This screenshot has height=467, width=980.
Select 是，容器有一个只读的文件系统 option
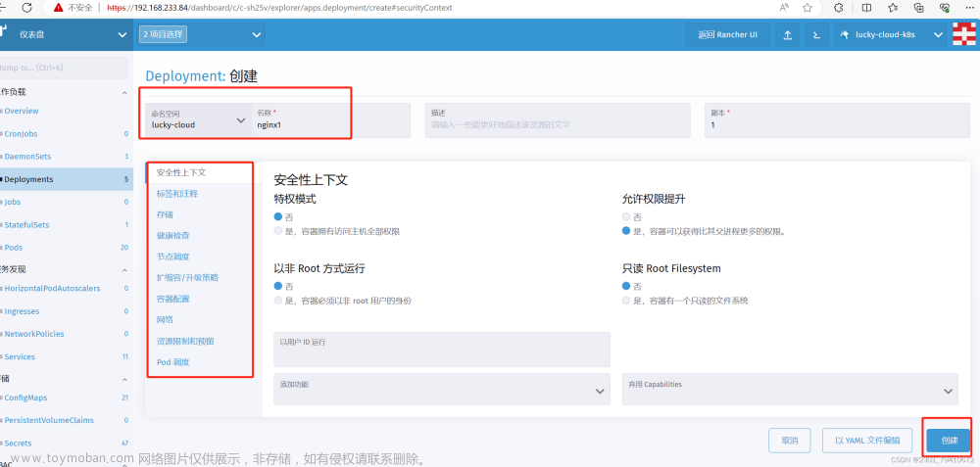tap(626, 301)
